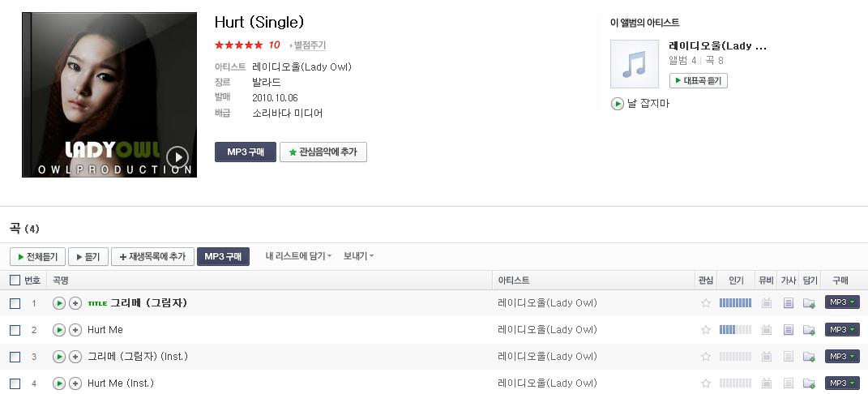Click 관심음악에 추가 button
This screenshot has width=868, height=394.
click(323, 152)
